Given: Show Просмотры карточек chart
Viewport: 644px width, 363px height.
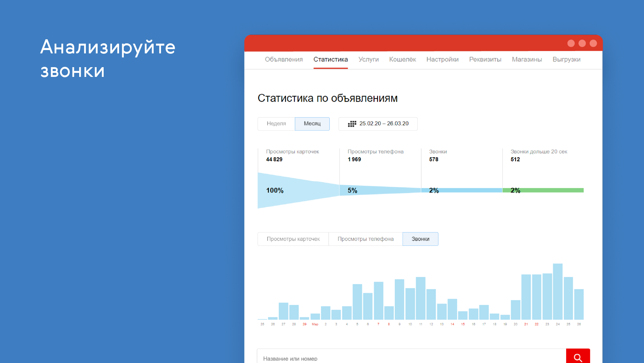Looking at the screenshot, I should (293, 239).
